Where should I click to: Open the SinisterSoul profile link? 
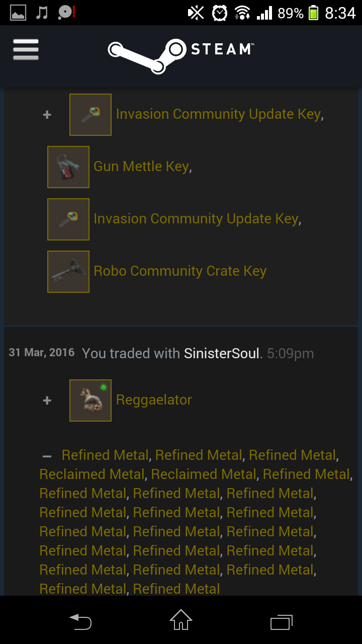coord(222,353)
